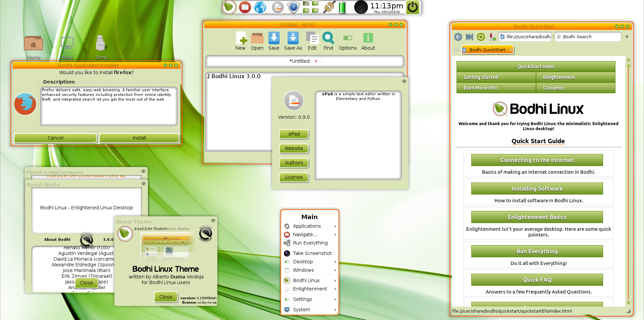Open a new tab in QuickStart browser
Image resolution: width=644 pixels, height=320 pixels.
(x=456, y=50)
